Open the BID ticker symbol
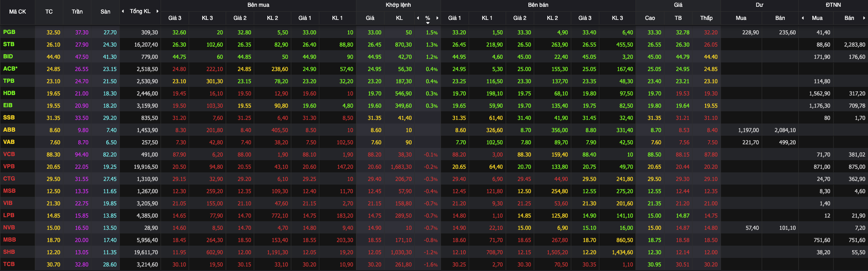868x271 pixels. point(8,57)
